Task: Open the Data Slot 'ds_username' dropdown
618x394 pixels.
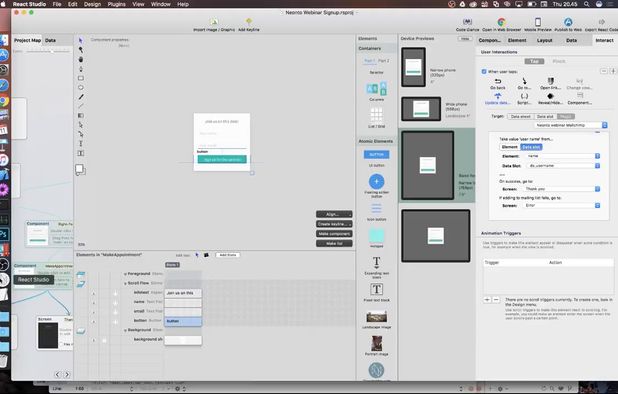Action: (x=563, y=166)
